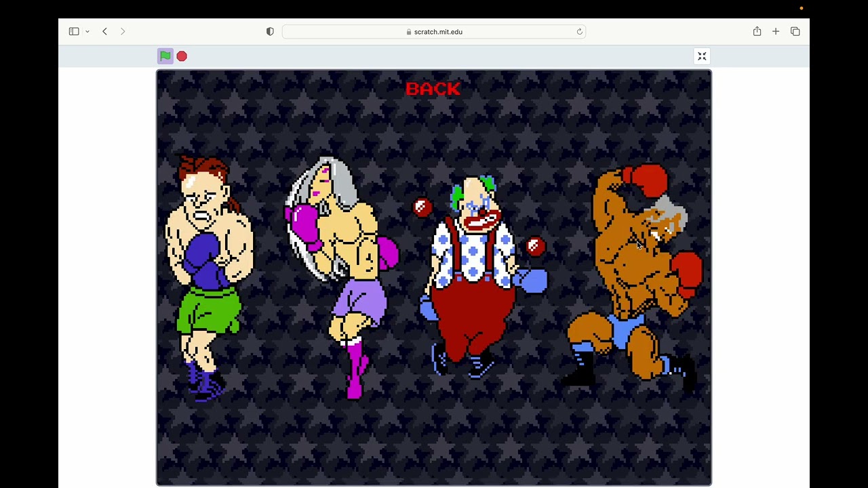Toggle Safari sidebar icon

point(74,31)
